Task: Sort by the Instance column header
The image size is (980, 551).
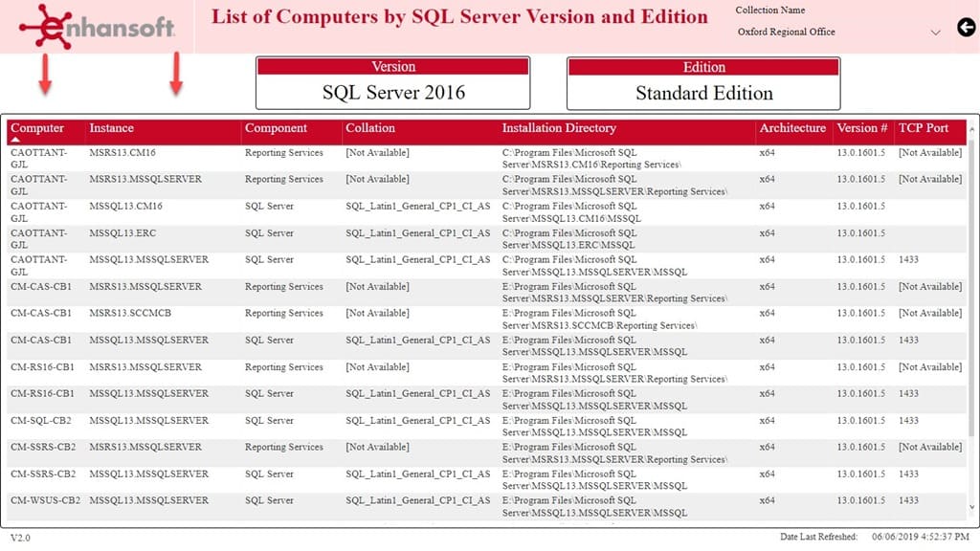Action: tap(111, 128)
